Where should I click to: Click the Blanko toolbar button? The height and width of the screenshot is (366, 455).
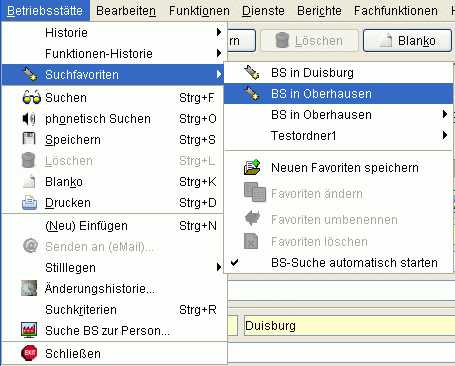tap(407, 41)
